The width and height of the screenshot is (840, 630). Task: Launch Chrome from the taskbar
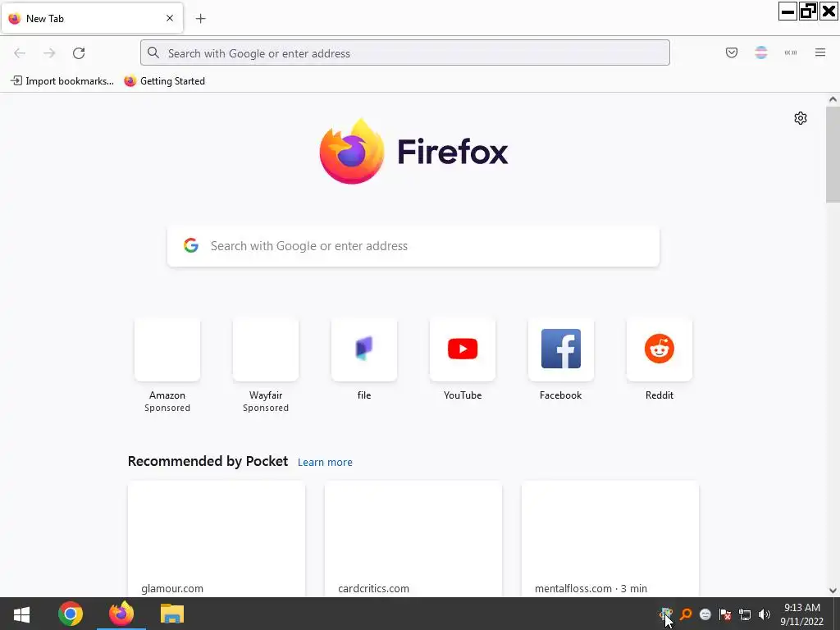click(x=71, y=614)
